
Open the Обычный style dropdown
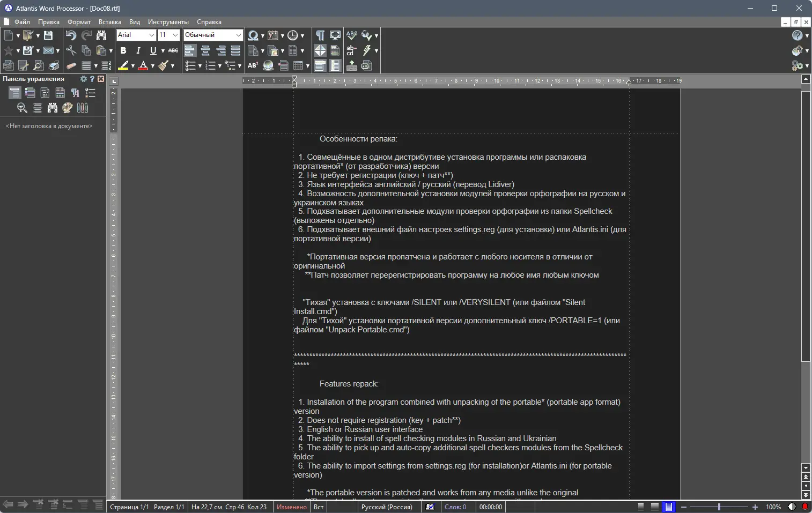tap(239, 35)
